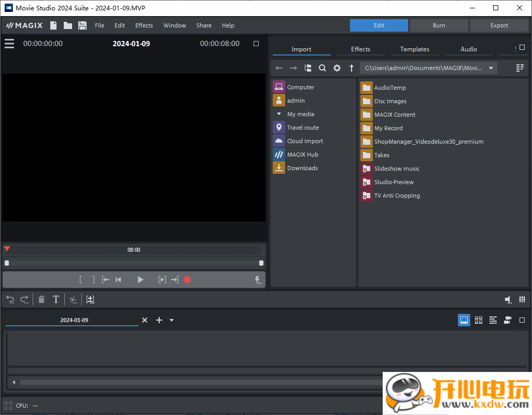The image size is (532, 415).
Task: Adjust the preview range right handle
Action: pos(261,263)
